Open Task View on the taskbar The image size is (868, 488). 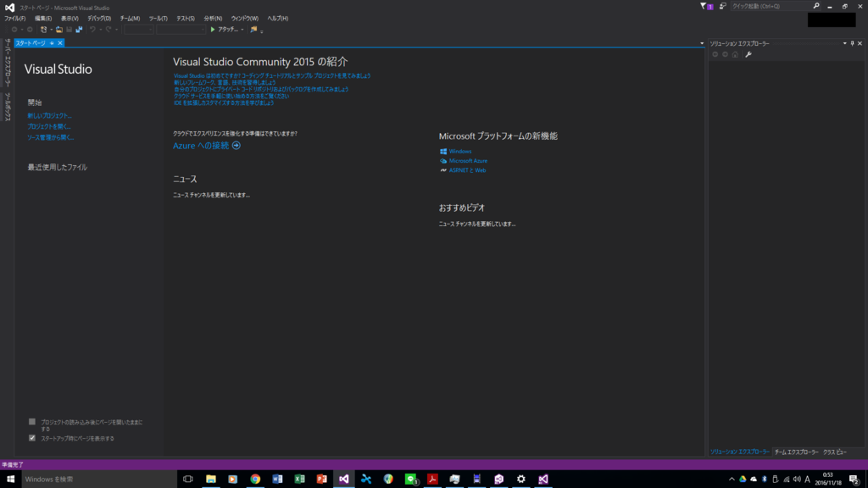188,480
